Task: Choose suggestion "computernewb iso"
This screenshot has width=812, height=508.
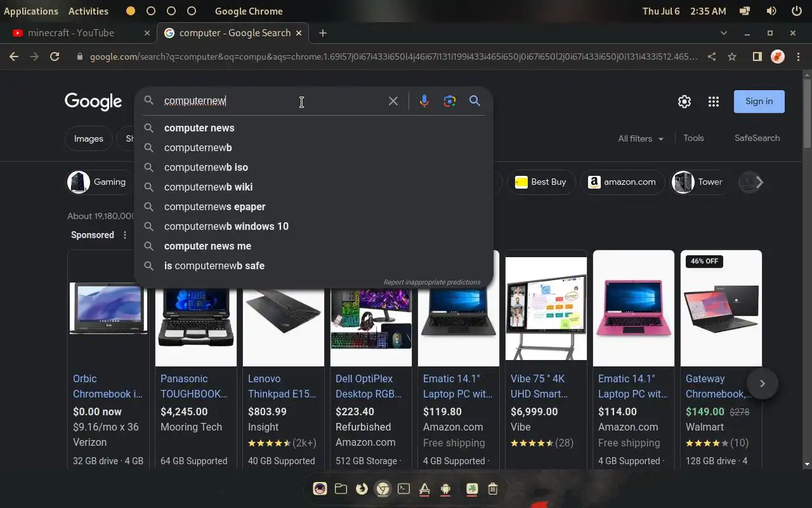Action: coord(313,167)
